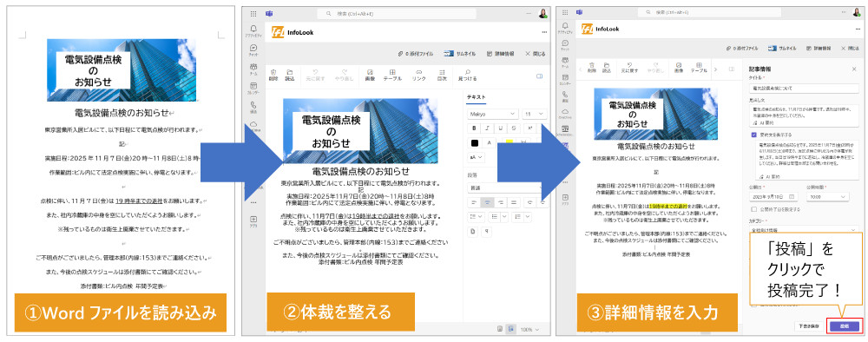Open the app launcher grid in middle window
This screenshot has height=342, width=868.
click(253, 14)
